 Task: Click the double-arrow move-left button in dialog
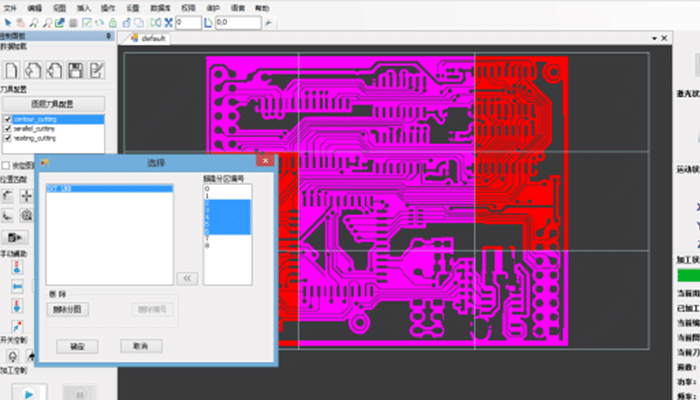pos(188,278)
